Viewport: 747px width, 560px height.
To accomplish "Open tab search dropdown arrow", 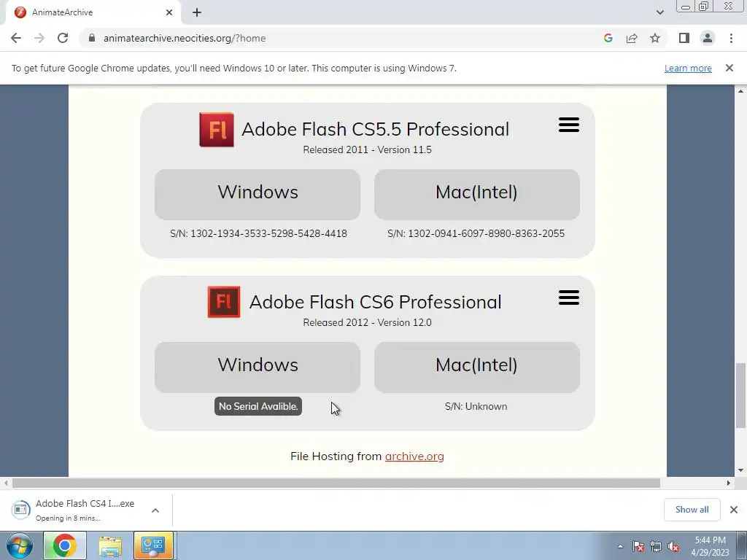I will click(659, 12).
